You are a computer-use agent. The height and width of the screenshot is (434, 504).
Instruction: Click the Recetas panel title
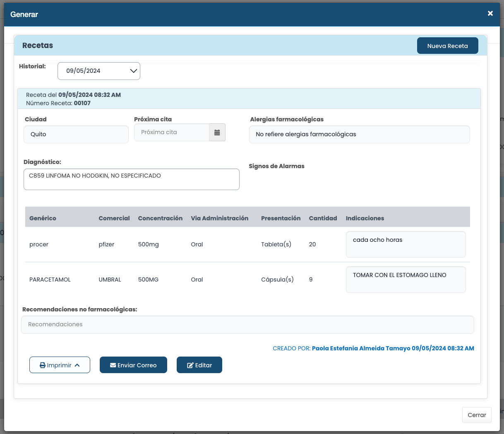(38, 46)
